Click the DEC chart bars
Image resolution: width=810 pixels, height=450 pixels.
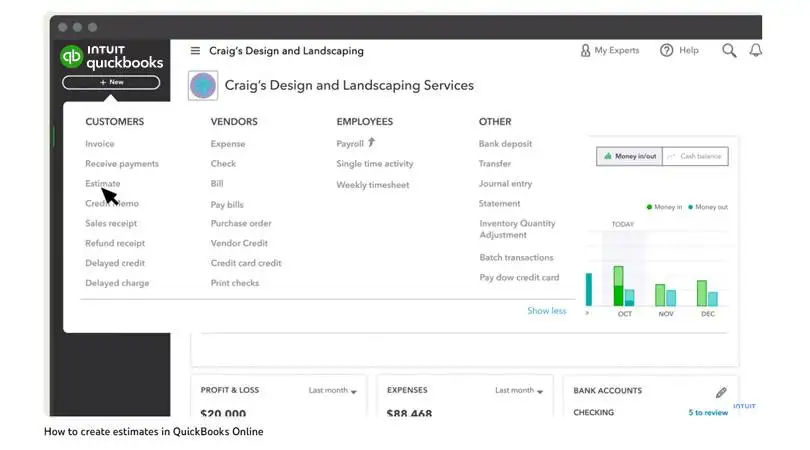point(707,293)
